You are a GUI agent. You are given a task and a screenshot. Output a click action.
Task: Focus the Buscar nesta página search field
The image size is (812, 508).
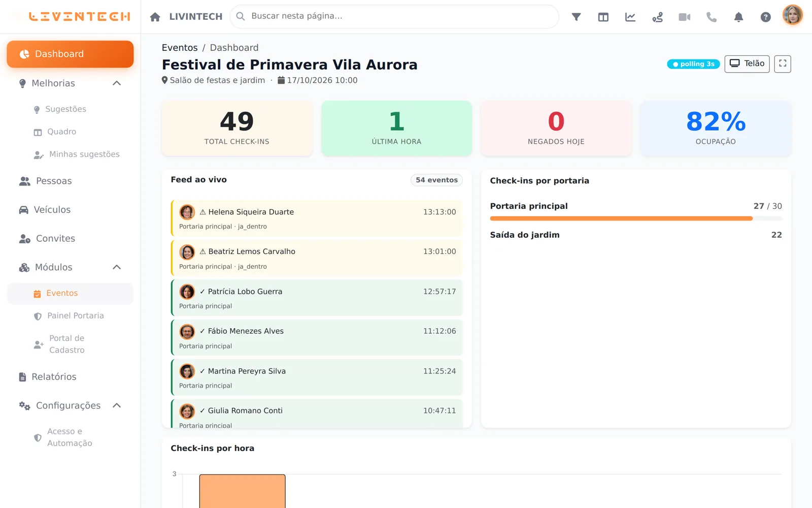coord(394,16)
